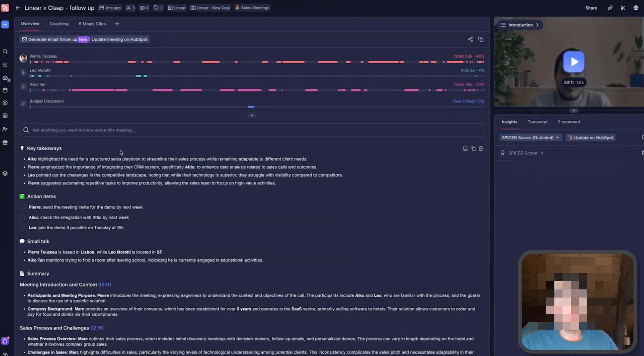
Task: Play the meeting video
Action: [x=574, y=62]
